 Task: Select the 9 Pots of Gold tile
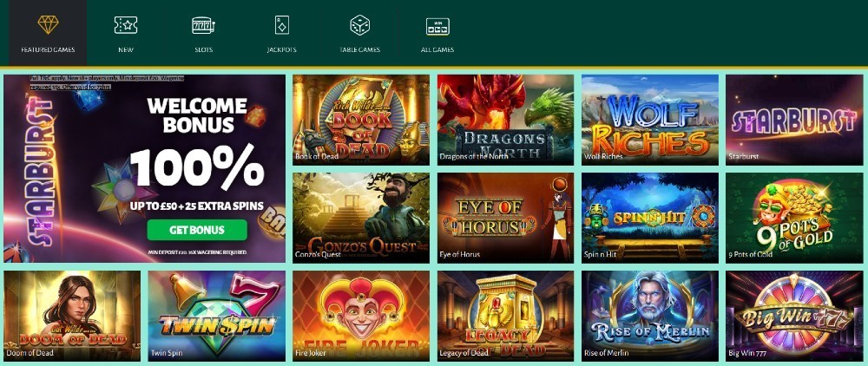point(794,218)
